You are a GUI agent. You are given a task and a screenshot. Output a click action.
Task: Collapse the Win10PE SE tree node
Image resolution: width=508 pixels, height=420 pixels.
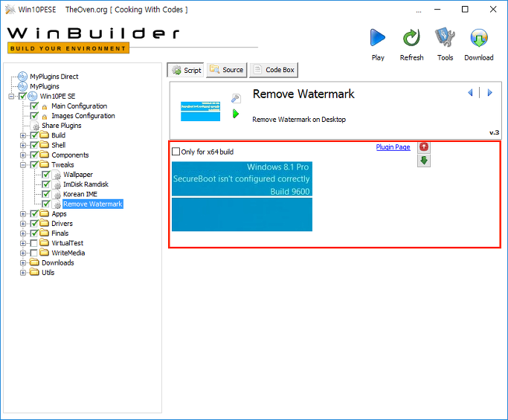point(11,96)
